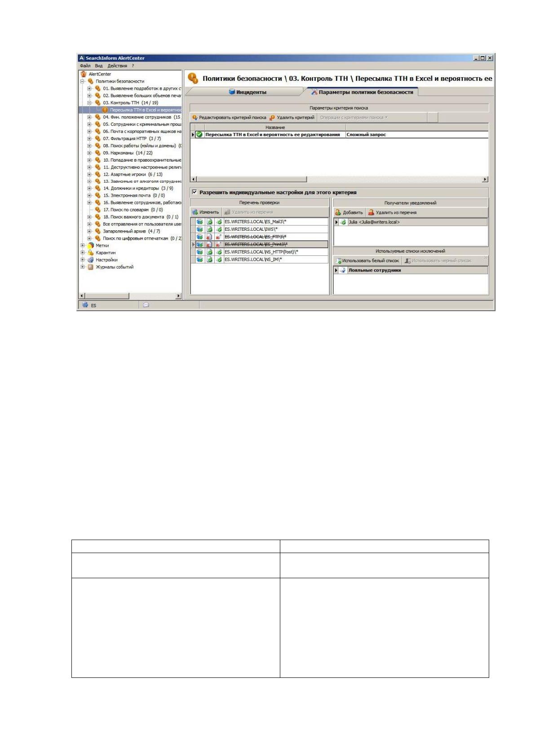Expand the Метки tree node
This screenshot has height=756, width=535.
[82, 246]
